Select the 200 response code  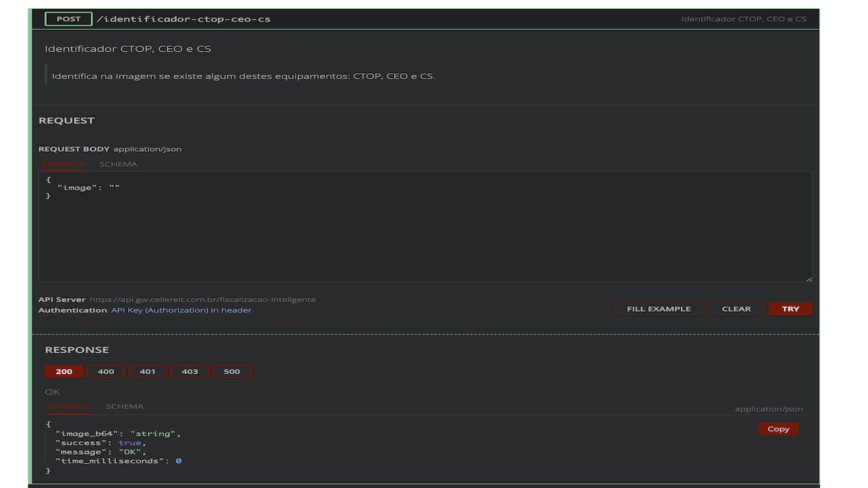[64, 371]
